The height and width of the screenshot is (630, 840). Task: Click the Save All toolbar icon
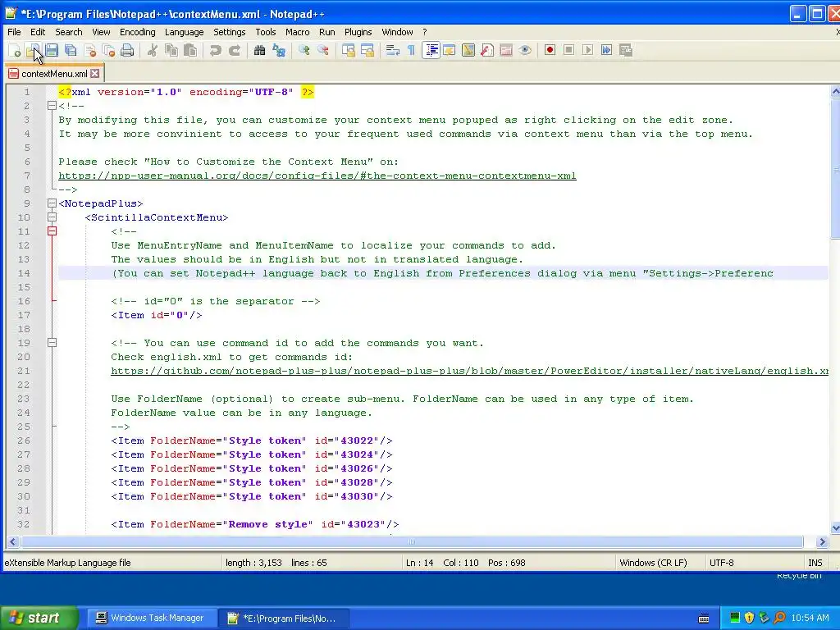(71, 50)
